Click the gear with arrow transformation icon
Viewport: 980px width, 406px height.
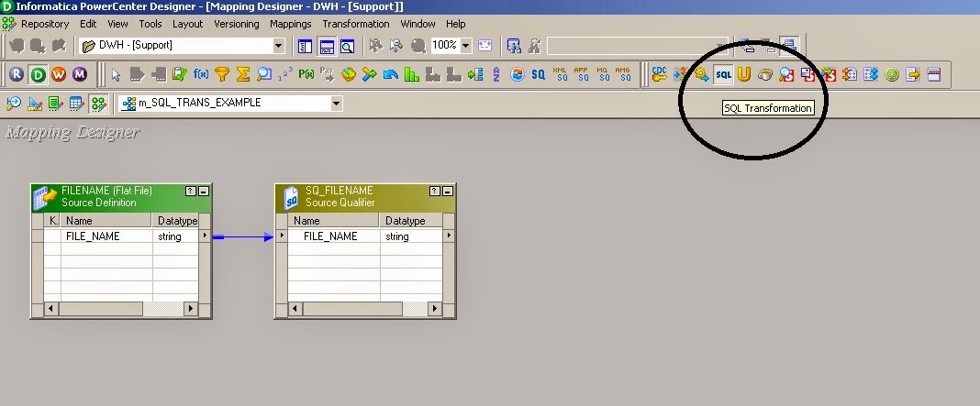click(702, 74)
